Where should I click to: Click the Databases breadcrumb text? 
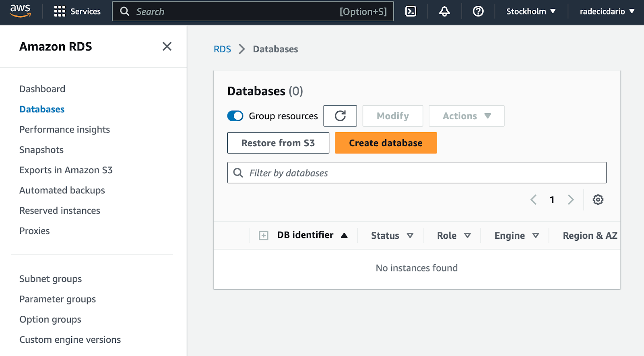[x=275, y=49]
